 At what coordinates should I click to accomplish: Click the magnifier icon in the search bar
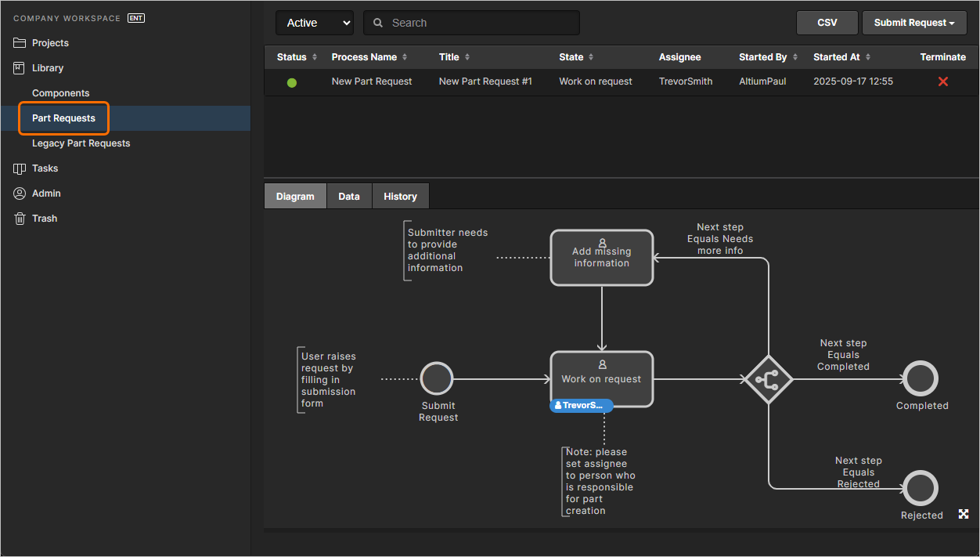pos(377,23)
